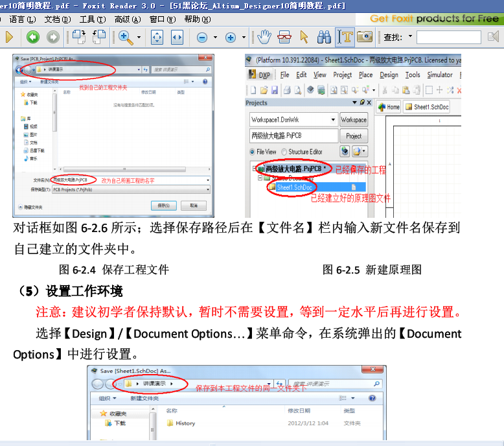This screenshot has height=446, width=504.
Task: Collapse the 两级放大电路.PrjPCB tree node
Action: [254, 168]
